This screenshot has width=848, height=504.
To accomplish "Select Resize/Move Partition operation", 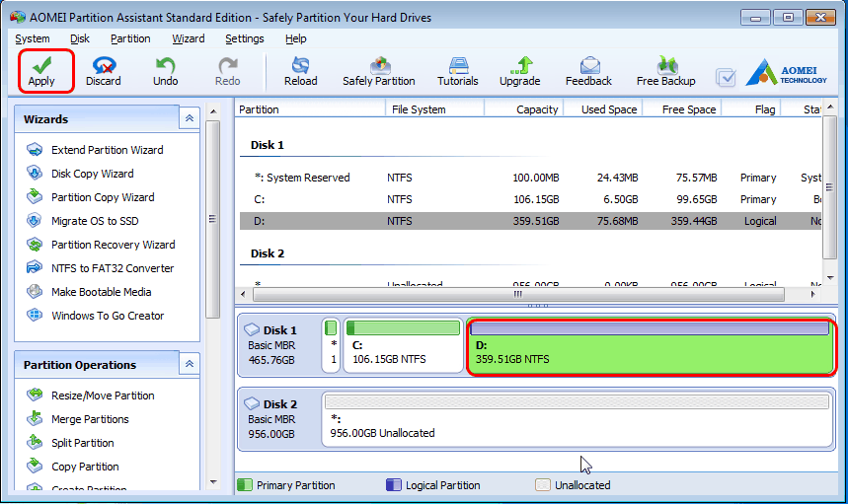I will [103, 396].
